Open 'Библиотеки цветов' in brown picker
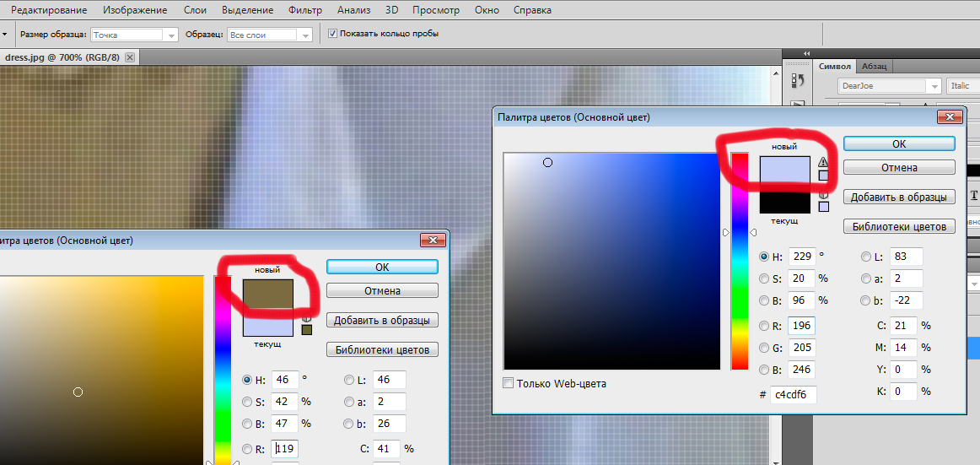The height and width of the screenshot is (465, 980). [x=382, y=349]
